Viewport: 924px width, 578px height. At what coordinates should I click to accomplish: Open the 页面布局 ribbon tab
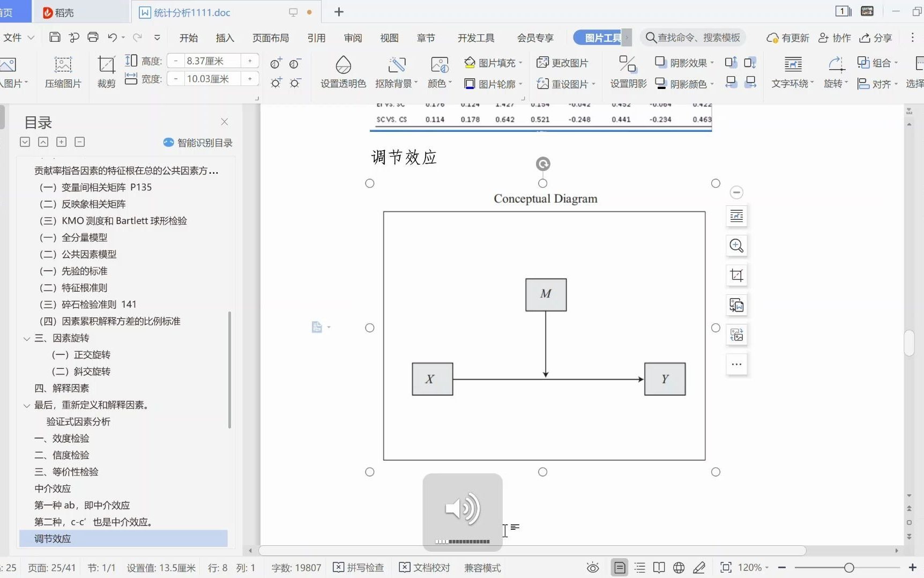point(271,38)
